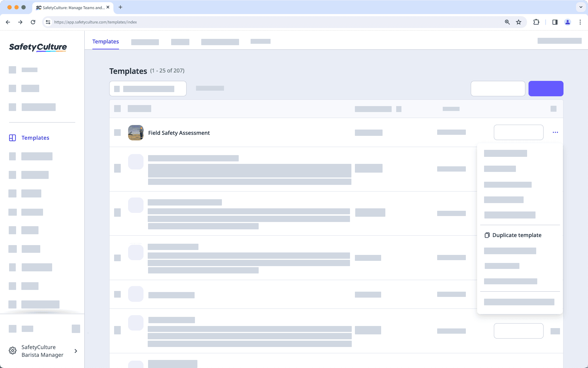Viewport: 588px width, 368px height.
Task: Open settings via the gear beside Barista Manager
Action: (13, 350)
